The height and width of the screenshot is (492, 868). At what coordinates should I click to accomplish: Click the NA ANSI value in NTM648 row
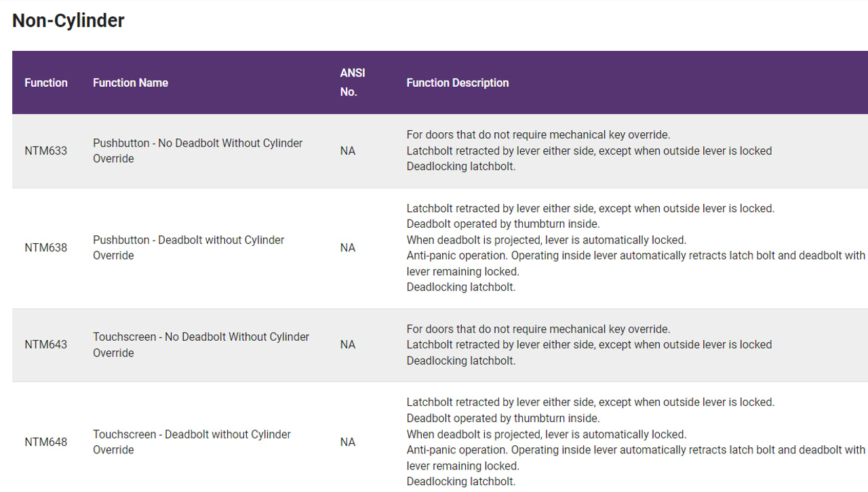[348, 443]
